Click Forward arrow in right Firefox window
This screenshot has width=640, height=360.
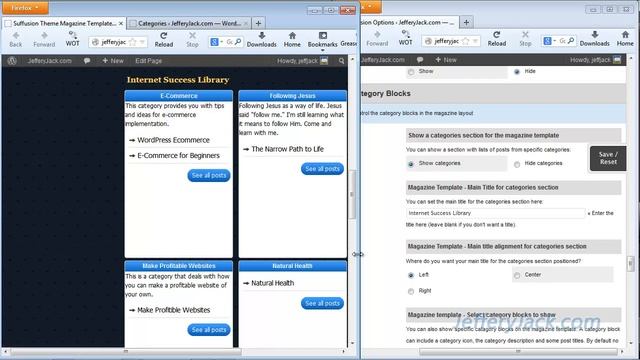pos(377,35)
